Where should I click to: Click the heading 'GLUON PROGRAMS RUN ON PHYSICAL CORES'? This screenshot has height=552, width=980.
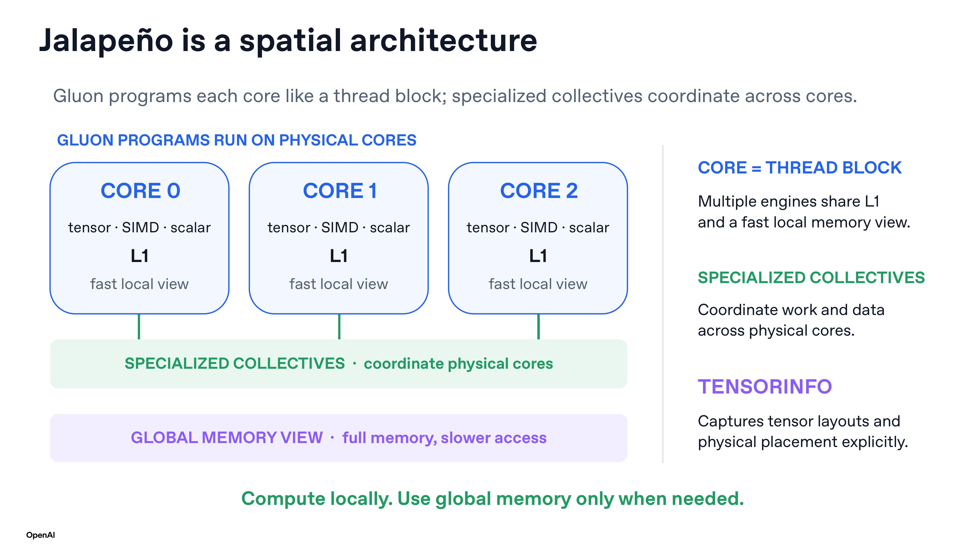[237, 140]
